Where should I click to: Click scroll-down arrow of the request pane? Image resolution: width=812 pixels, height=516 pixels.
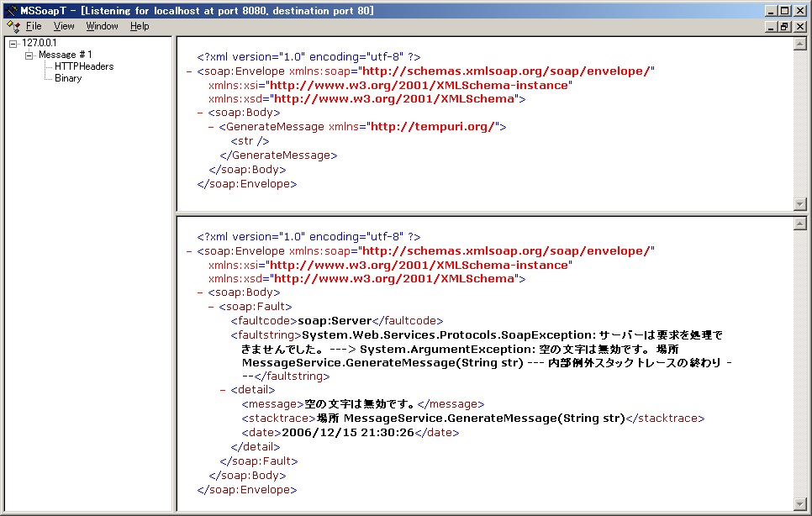(800, 204)
